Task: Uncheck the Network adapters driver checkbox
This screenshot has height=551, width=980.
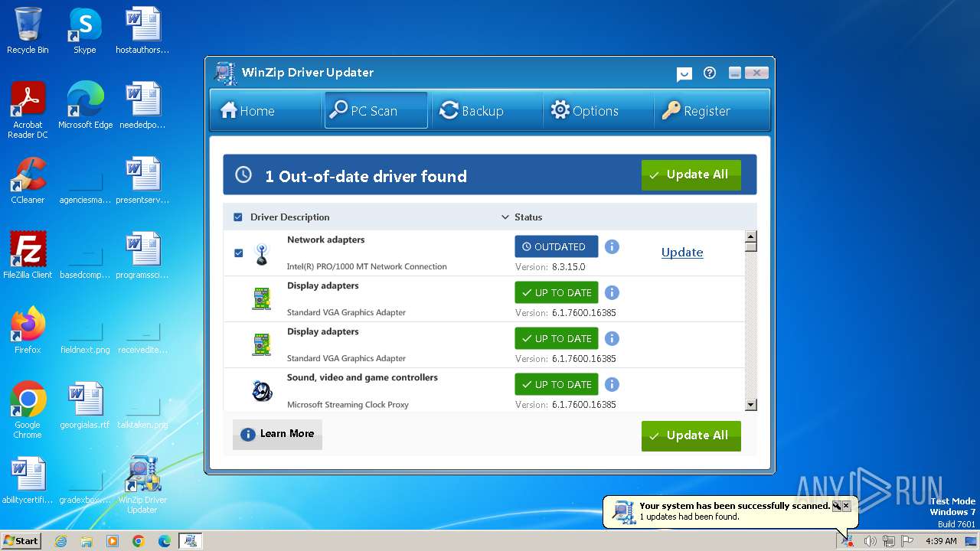Action: [x=238, y=253]
